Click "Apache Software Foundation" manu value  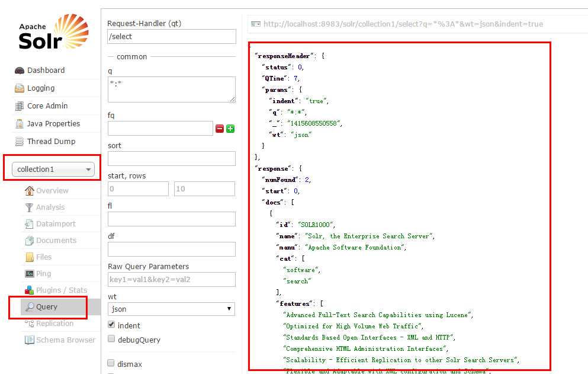tap(354, 247)
